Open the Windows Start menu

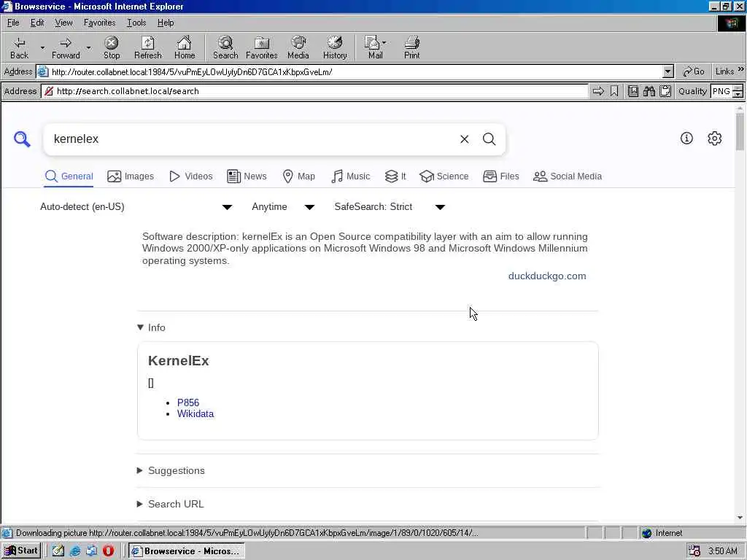click(21, 551)
